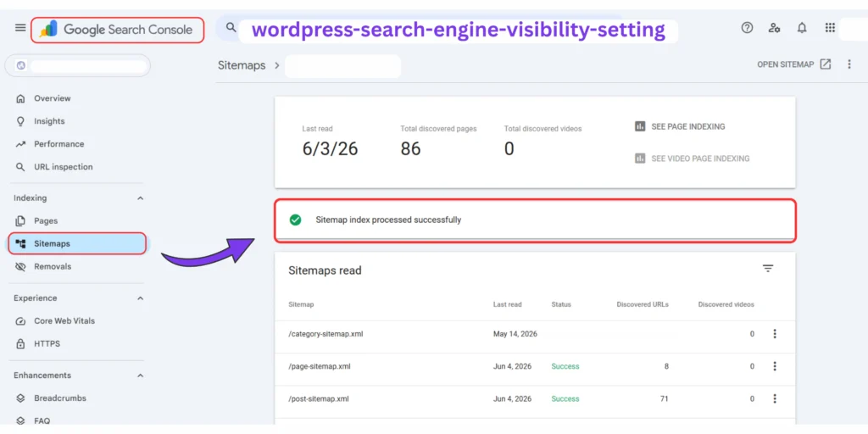Click SEE VIDEO PAGE INDEXING link
The image size is (868, 434).
pyautogui.click(x=700, y=159)
